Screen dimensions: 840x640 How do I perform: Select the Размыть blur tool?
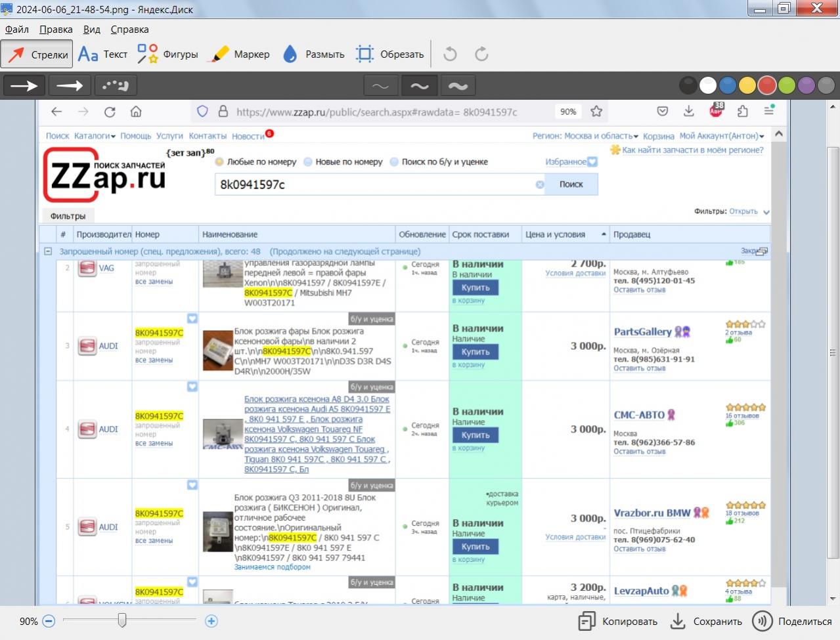coord(313,54)
